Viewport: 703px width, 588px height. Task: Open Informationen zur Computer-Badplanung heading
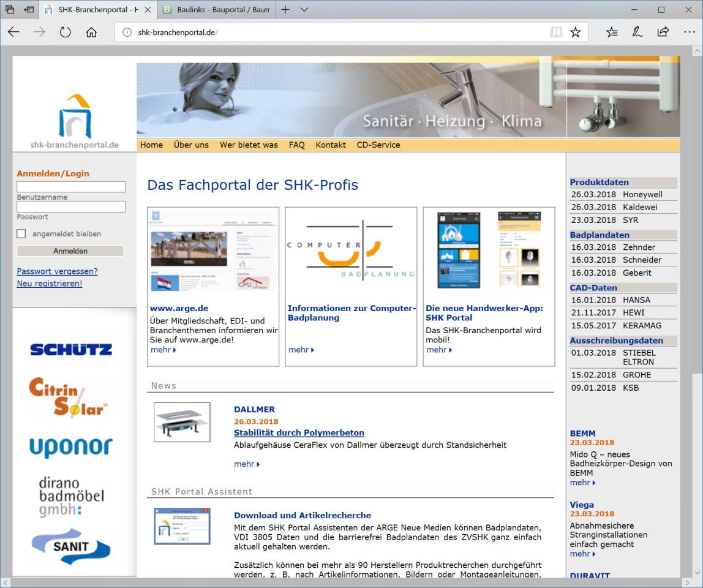click(x=352, y=313)
